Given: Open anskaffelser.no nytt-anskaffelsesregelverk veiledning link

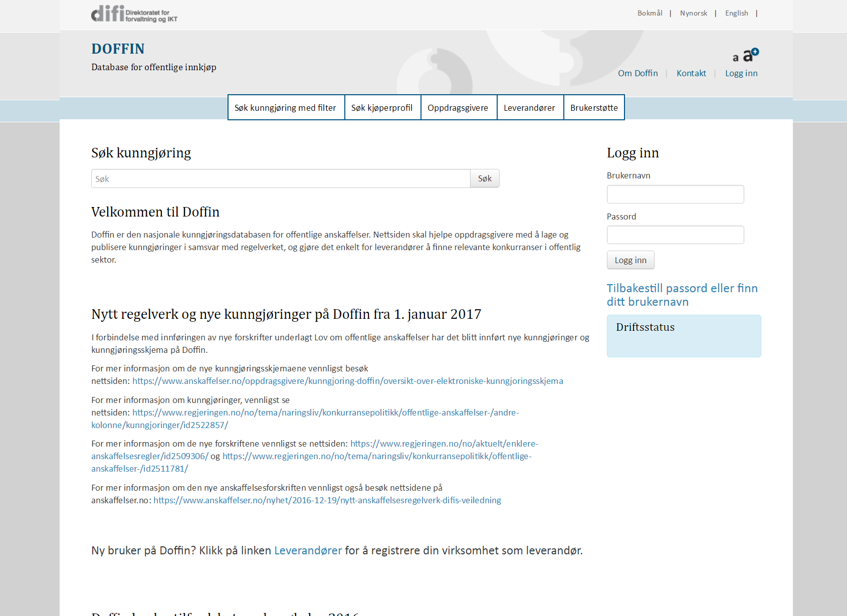Looking at the screenshot, I should click(x=327, y=500).
